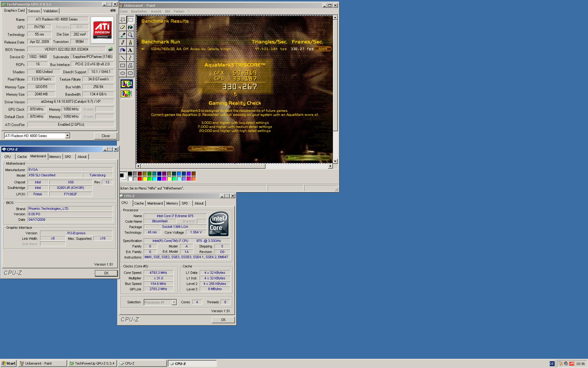Switch to the Sensors tab in GPU-Z
The width and height of the screenshot is (588, 368).
(x=34, y=11)
